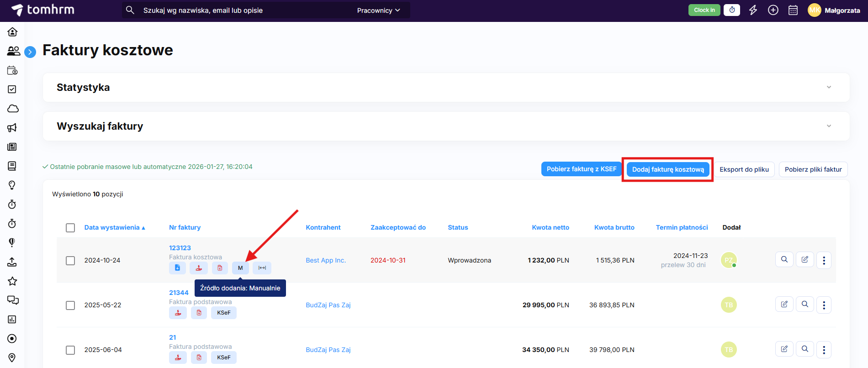
Task: Select the checkbox for invoice dated 2024-10-24
Action: (x=70, y=260)
